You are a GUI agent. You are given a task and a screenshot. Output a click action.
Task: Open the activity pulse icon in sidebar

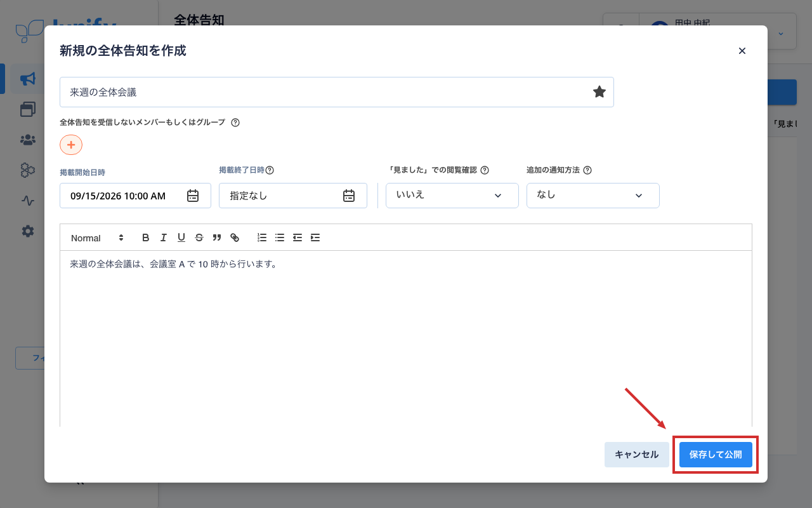(x=28, y=201)
